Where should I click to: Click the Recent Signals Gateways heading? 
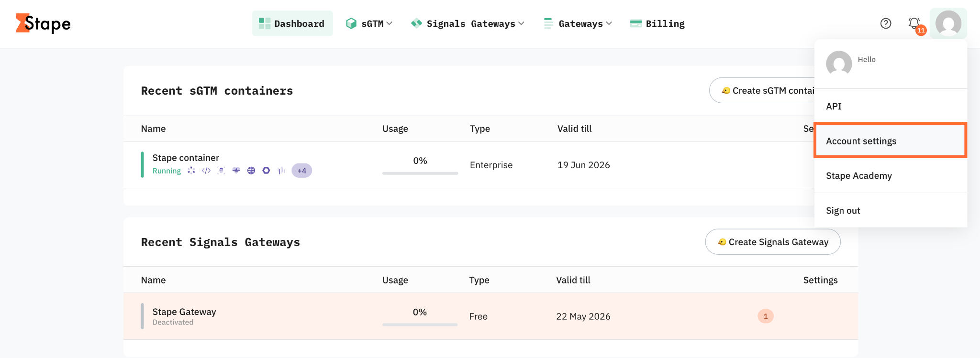coord(221,242)
